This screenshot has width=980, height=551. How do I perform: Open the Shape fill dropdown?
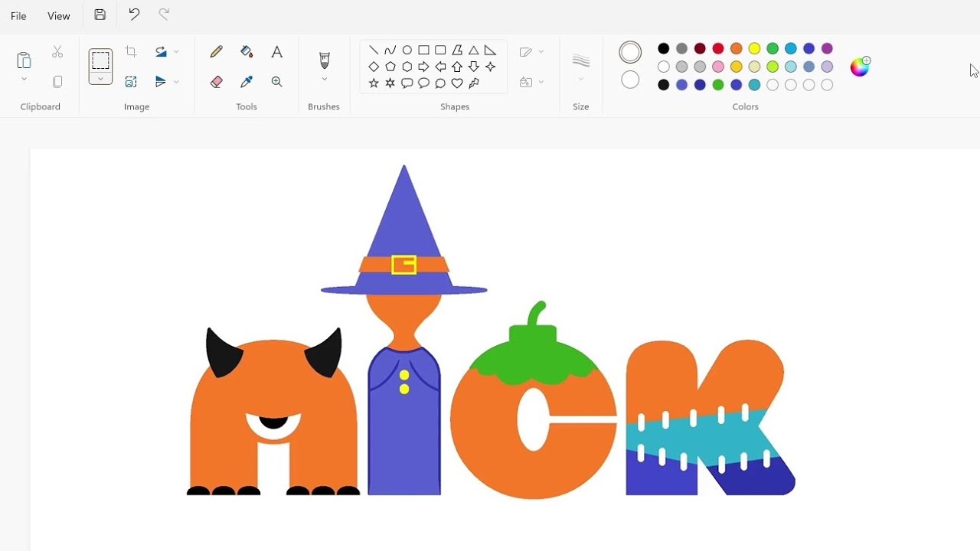click(x=531, y=82)
